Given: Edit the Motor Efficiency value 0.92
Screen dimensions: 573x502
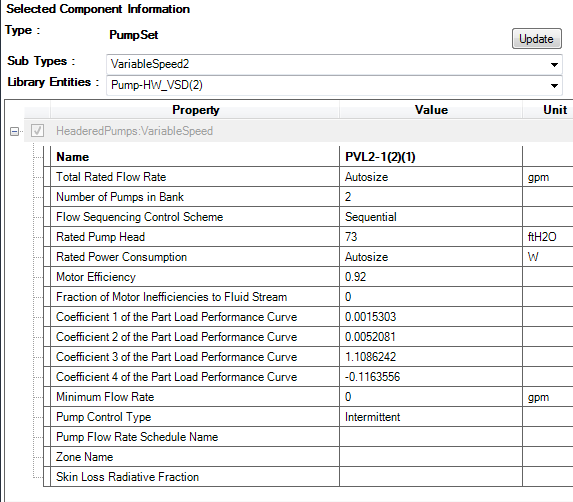Looking at the screenshot, I should (x=431, y=277).
